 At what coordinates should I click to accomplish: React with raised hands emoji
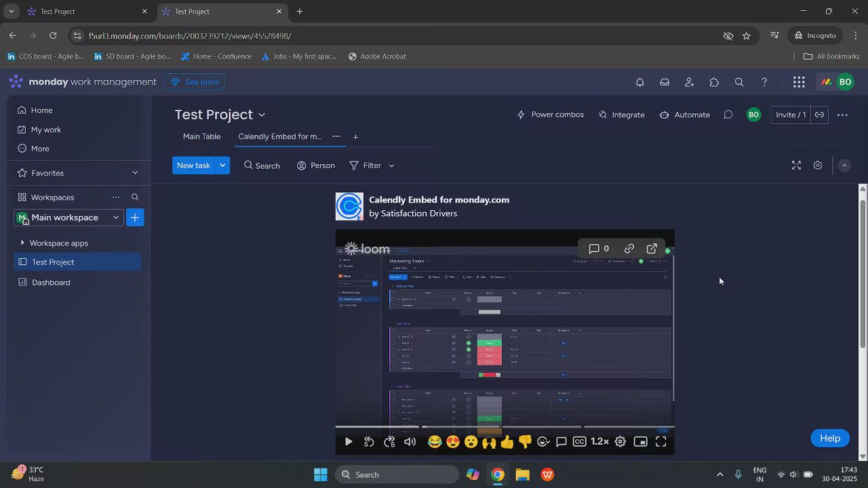(x=489, y=442)
